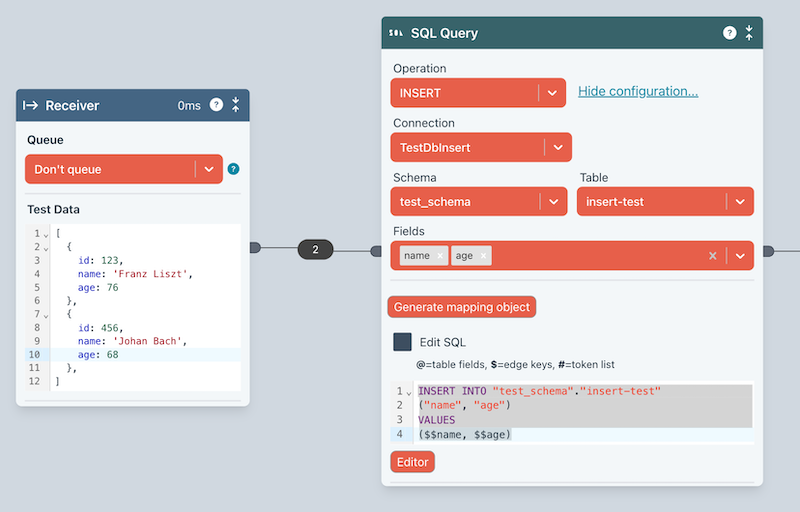Click the Hide configuration link
Image resolution: width=800 pixels, height=512 pixels.
point(638,92)
